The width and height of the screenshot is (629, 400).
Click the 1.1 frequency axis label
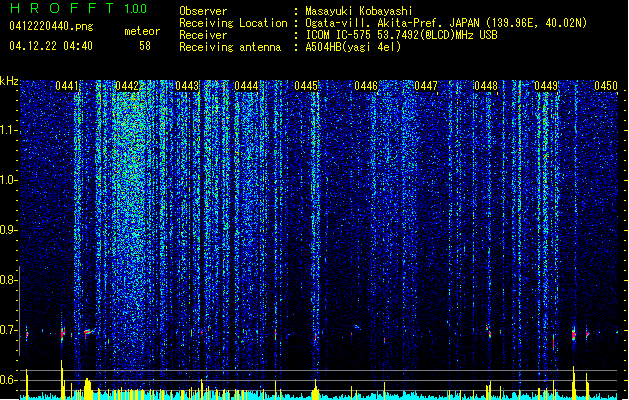[9, 130]
